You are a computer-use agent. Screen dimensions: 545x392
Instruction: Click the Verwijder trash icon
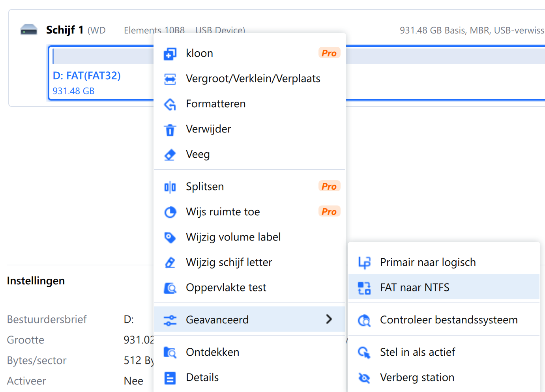170,129
